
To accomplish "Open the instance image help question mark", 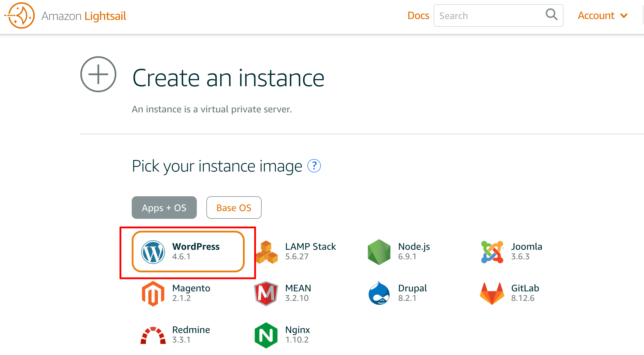I will point(314,166).
